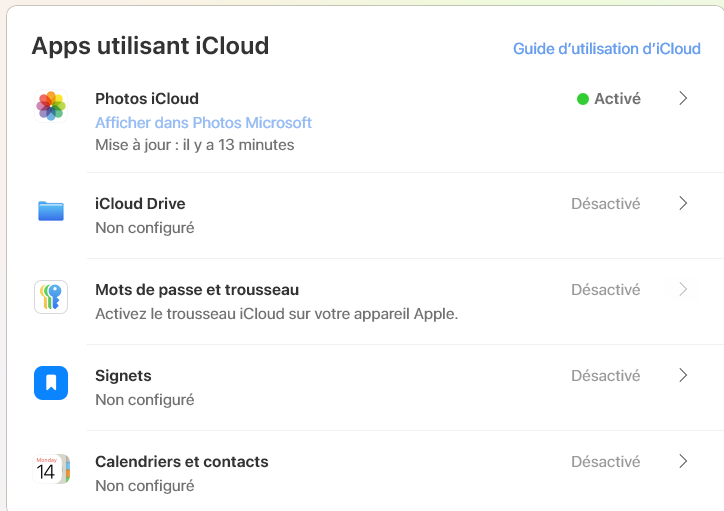
Task: Click Désactivé status for iCloud Drive
Action: coord(605,203)
